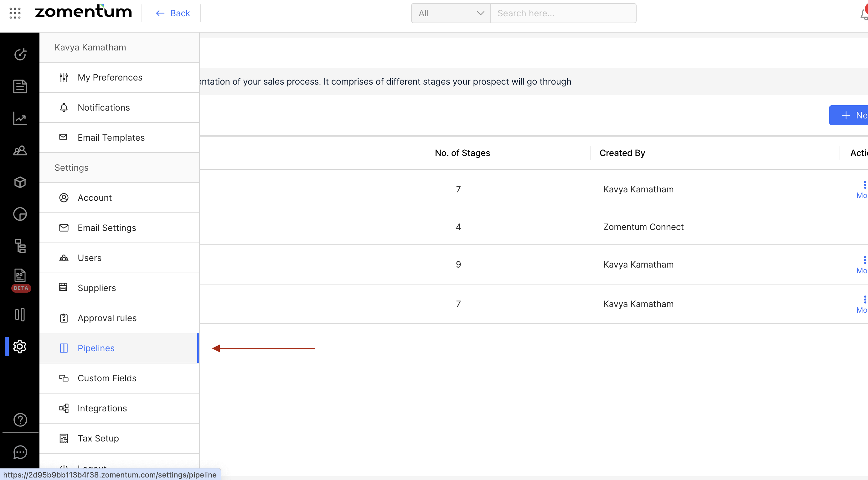Screen dimensions: 868x480
Task: Open the documents sidebar icon
Action: pyautogui.click(x=20, y=86)
